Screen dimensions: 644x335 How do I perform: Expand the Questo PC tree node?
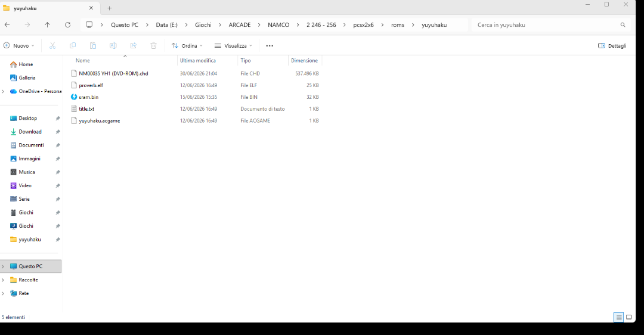pyautogui.click(x=4, y=266)
